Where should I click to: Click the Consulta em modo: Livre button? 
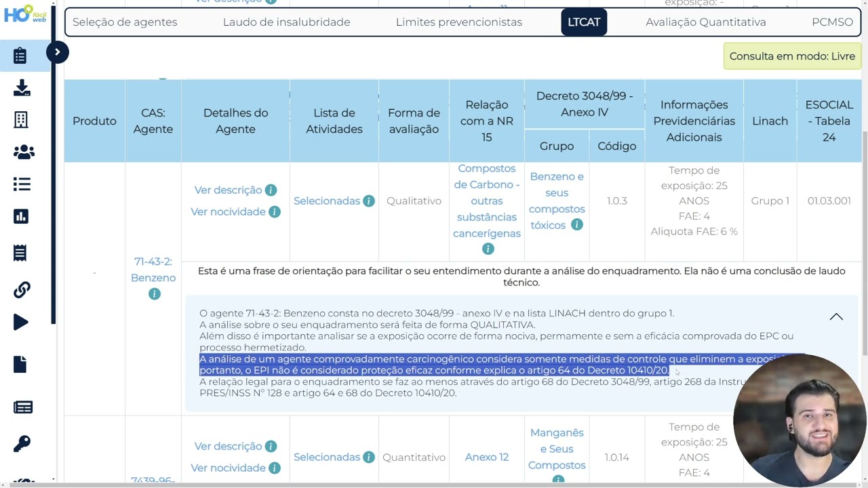(792, 56)
